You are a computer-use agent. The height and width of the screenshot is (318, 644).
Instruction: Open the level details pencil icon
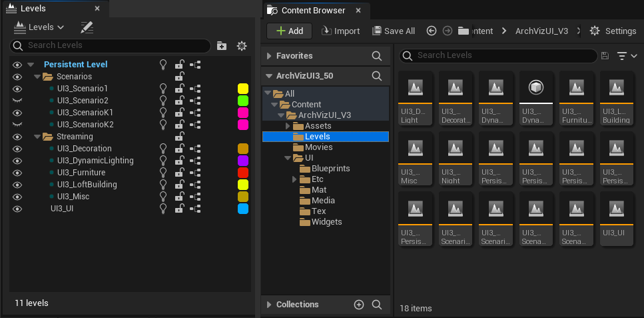(87, 27)
